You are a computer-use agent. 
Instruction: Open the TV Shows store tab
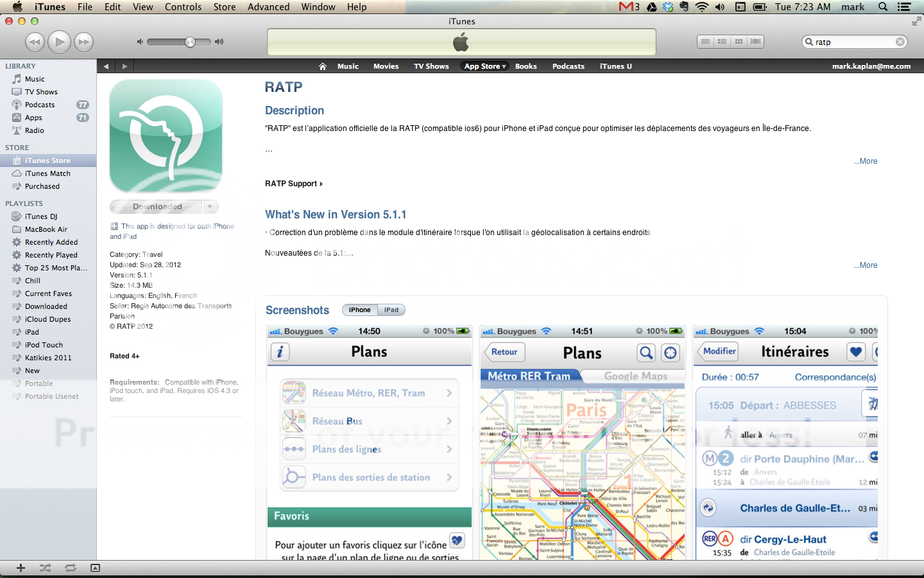pyautogui.click(x=431, y=66)
